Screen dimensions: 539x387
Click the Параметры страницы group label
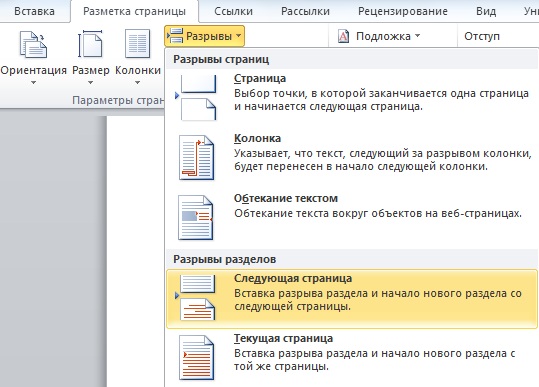click(118, 100)
